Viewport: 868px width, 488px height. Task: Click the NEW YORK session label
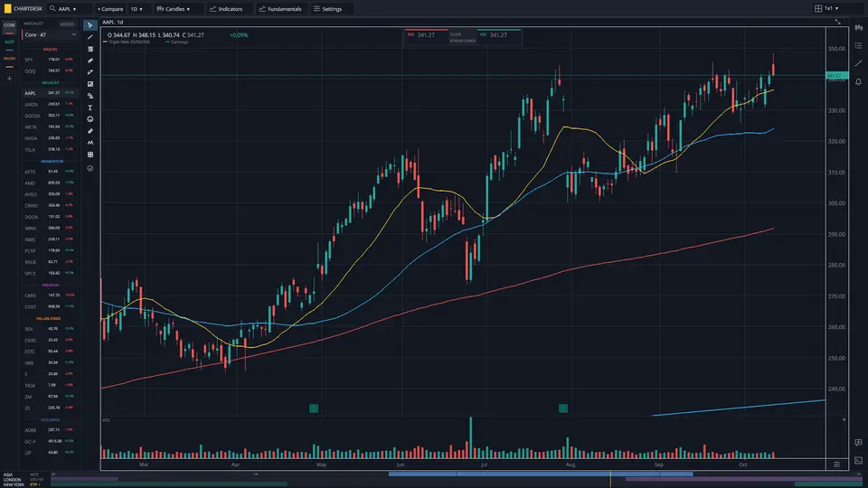coord(14,484)
